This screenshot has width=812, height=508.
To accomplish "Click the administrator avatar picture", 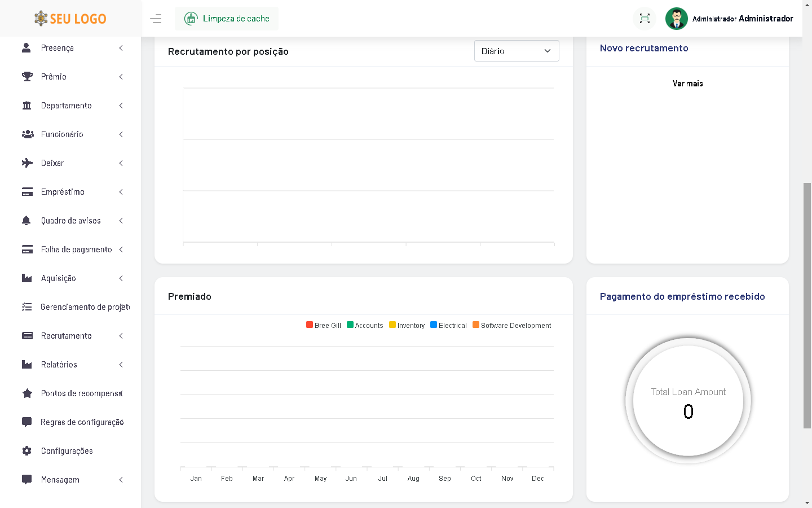I will [676, 19].
